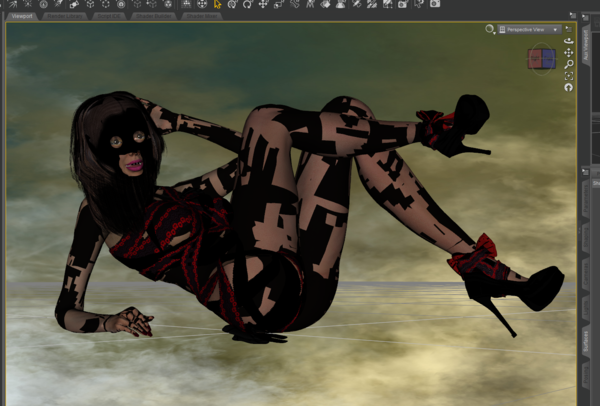Open the draw style sphere dropdown
The image size is (600, 406).
pyautogui.click(x=490, y=29)
